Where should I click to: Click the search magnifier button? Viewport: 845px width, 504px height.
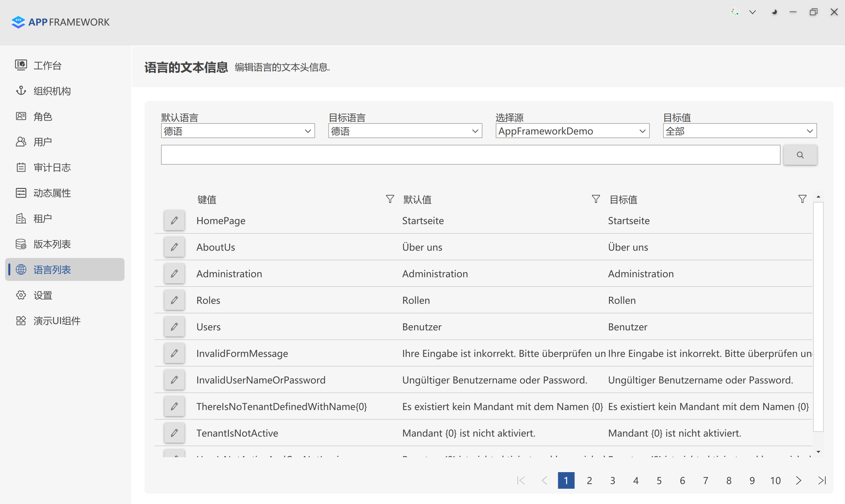[x=800, y=155]
